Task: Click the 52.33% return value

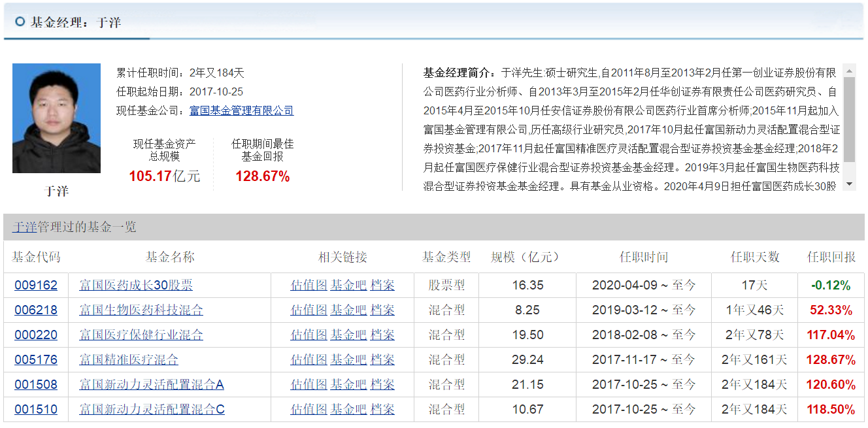Action: tap(831, 310)
